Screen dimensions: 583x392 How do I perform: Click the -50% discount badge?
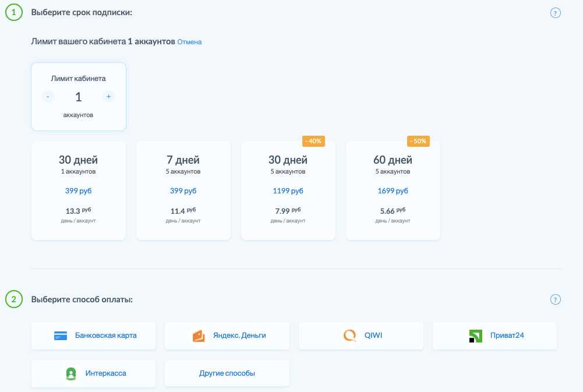[x=418, y=141]
